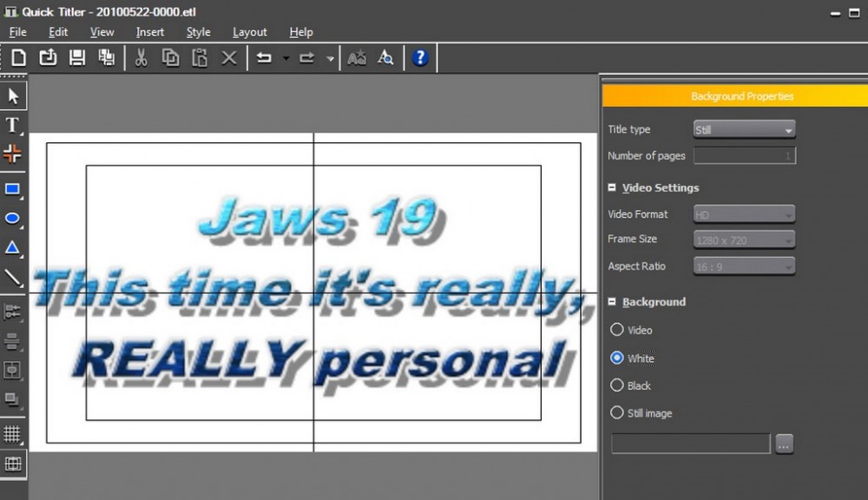Click the text style magnifier icon

coord(385,57)
